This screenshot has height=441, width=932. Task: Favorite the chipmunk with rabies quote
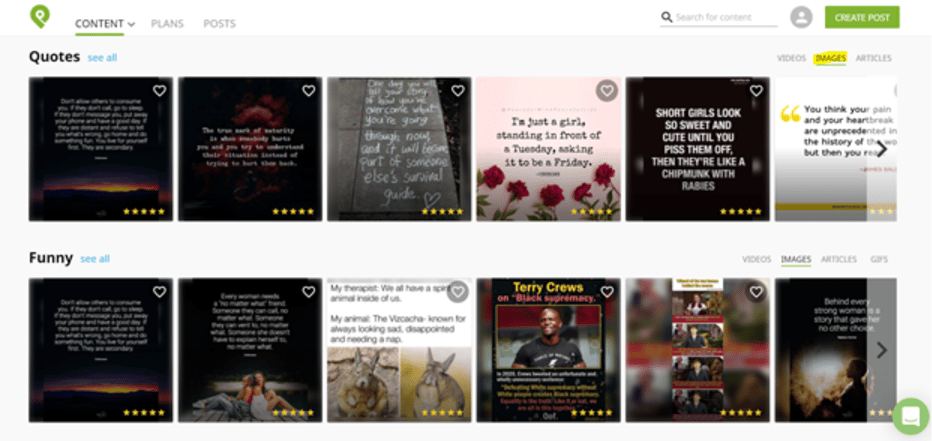756,91
